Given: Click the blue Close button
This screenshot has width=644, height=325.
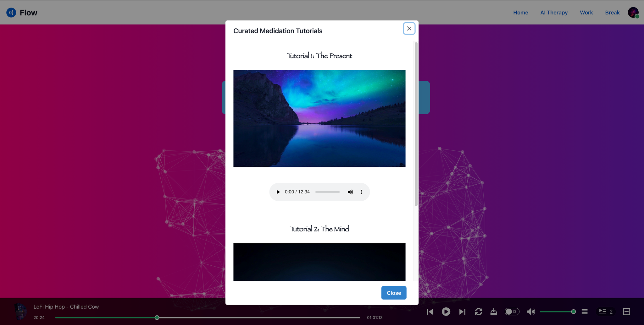Looking at the screenshot, I should (394, 293).
